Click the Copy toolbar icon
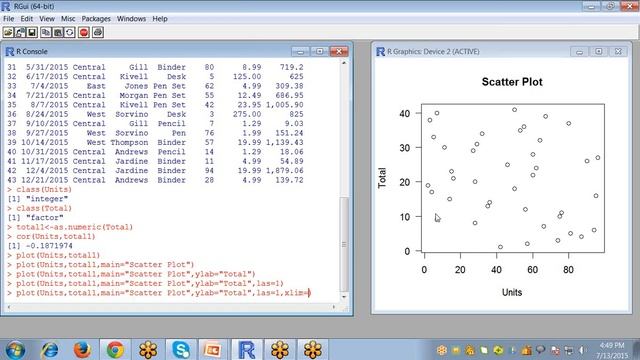 point(46,32)
